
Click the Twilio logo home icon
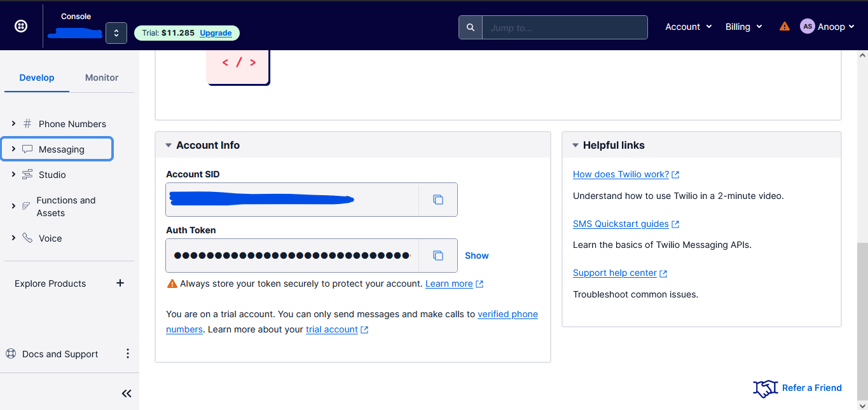point(21,26)
